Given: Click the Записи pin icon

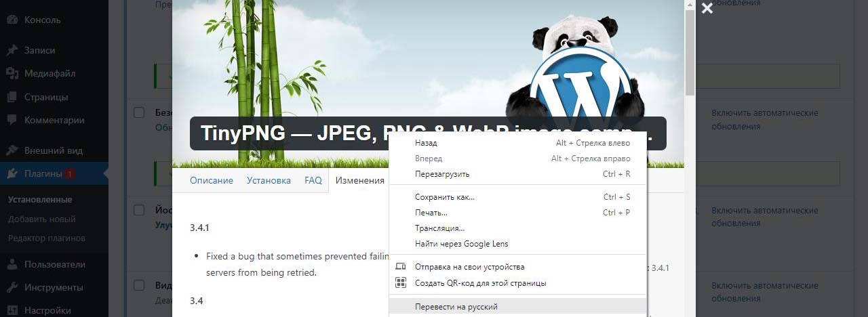Looking at the screenshot, I should (x=12, y=50).
